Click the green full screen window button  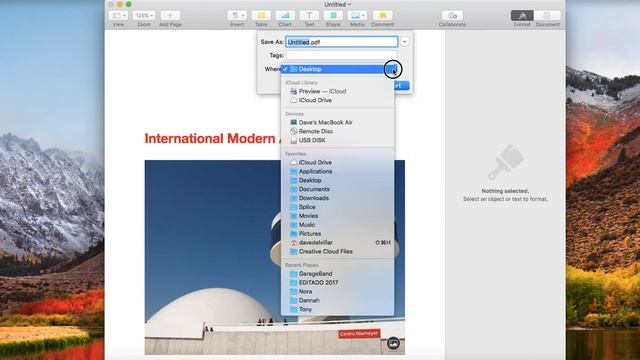(129, 4)
